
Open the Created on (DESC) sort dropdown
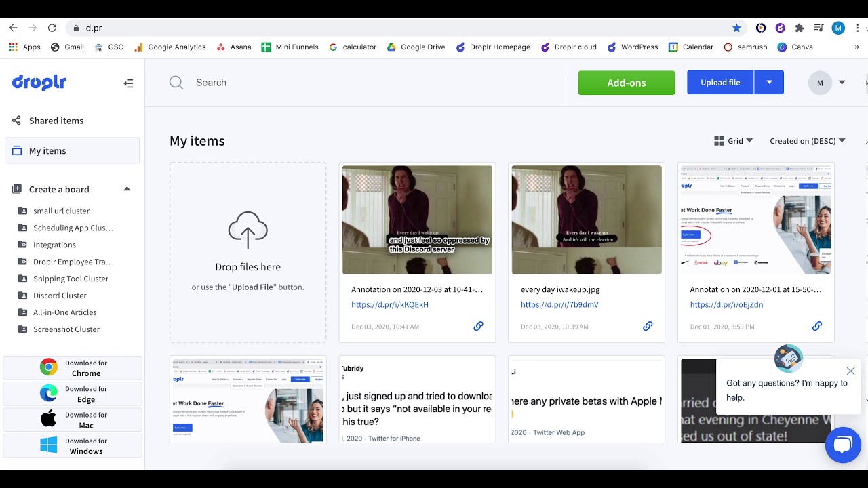click(x=808, y=141)
